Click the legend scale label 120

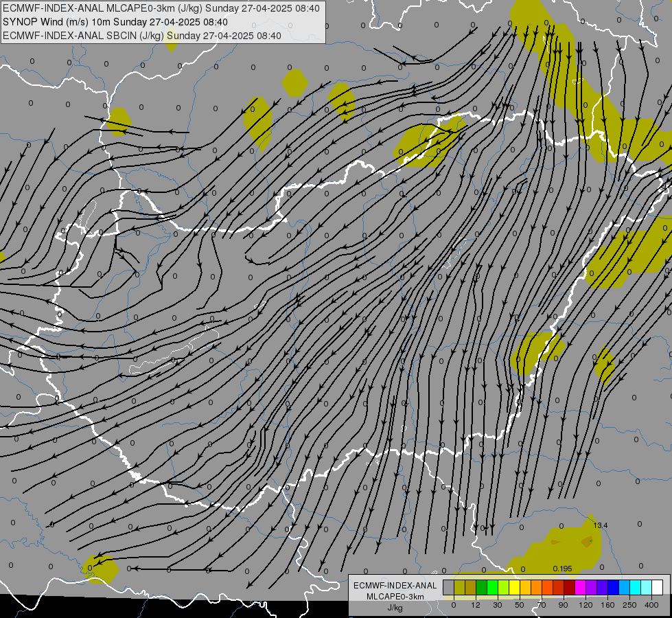coord(586,605)
